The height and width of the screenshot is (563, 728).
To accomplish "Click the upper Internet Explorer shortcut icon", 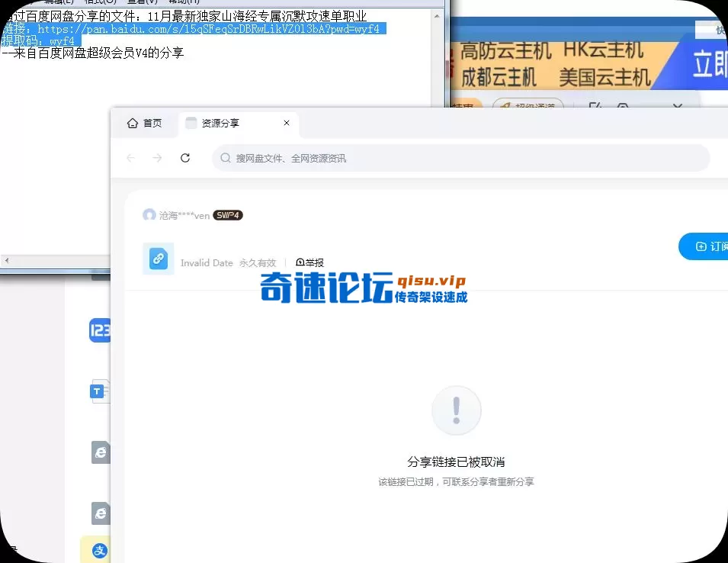I will 100,452.
